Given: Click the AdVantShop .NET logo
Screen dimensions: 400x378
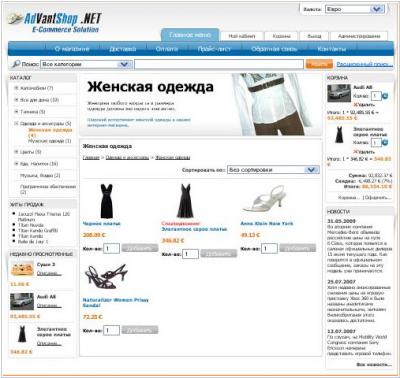Looking at the screenshot, I should (54, 22).
